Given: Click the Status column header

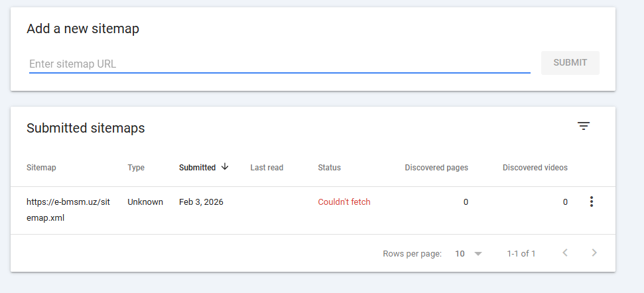Looking at the screenshot, I should tap(329, 168).
